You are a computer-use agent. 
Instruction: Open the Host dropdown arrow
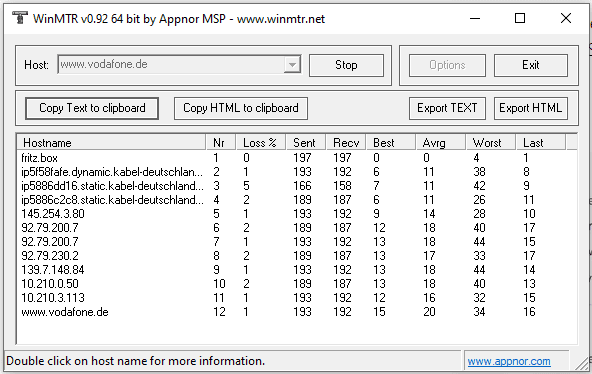[292, 65]
